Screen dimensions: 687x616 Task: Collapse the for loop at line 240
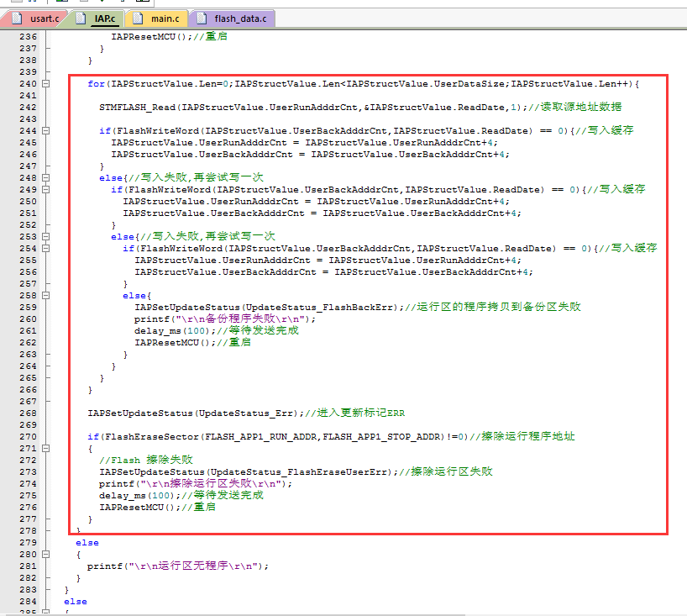(45, 84)
